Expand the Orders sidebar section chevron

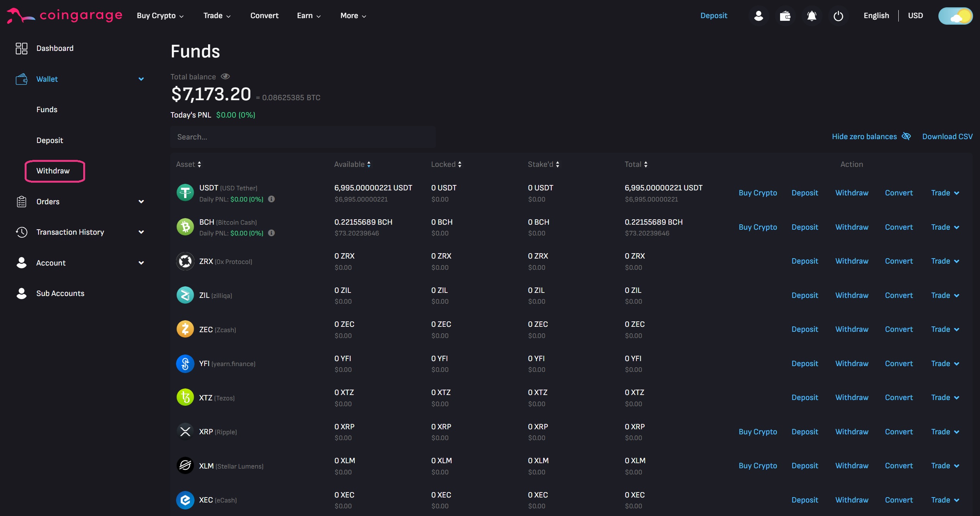click(141, 202)
